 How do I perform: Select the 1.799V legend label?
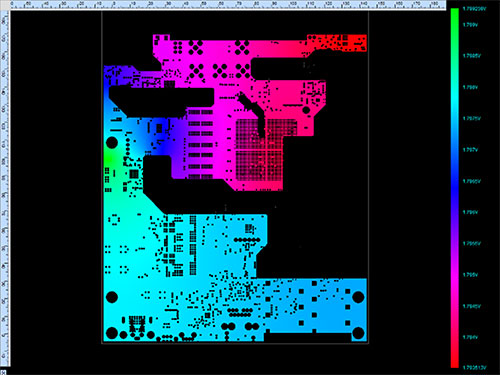[470, 25]
